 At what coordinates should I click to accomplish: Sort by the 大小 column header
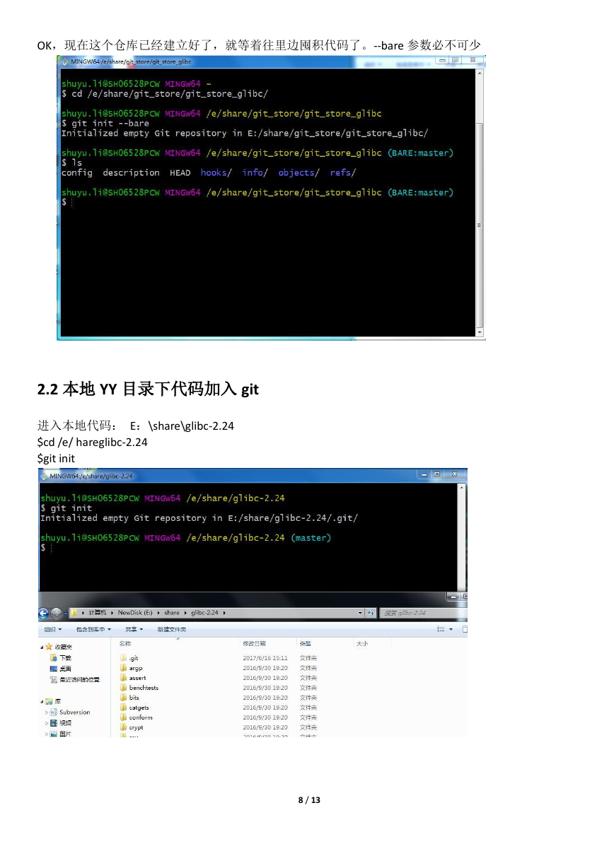pos(361,644)
